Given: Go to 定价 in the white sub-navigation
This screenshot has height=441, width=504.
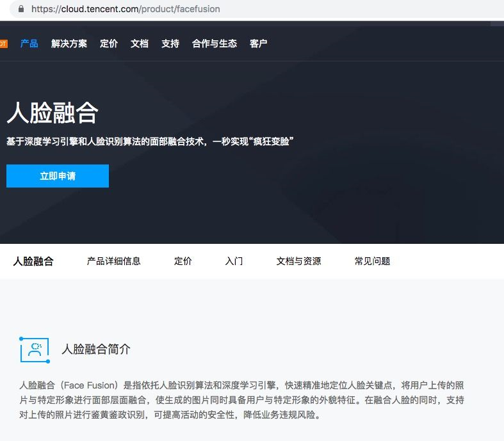Looking at the screenshot, I should click(183, 261).
